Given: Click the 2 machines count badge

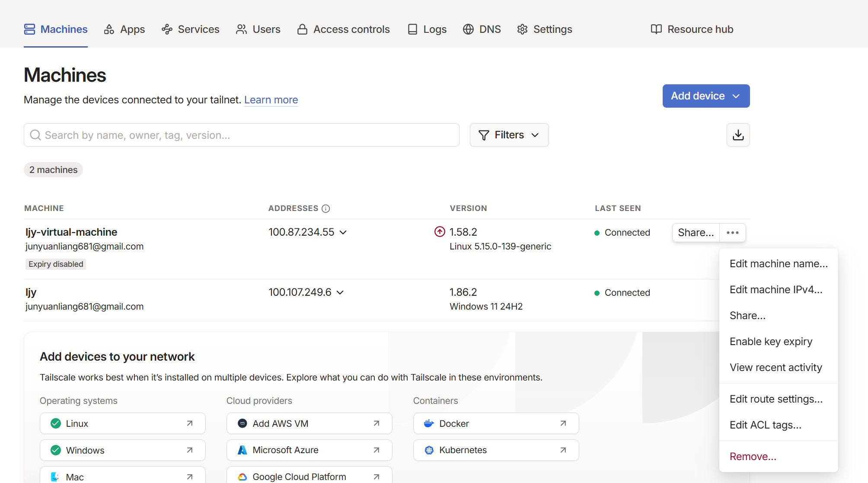Looking at the screenshot, I should point(53,170).
